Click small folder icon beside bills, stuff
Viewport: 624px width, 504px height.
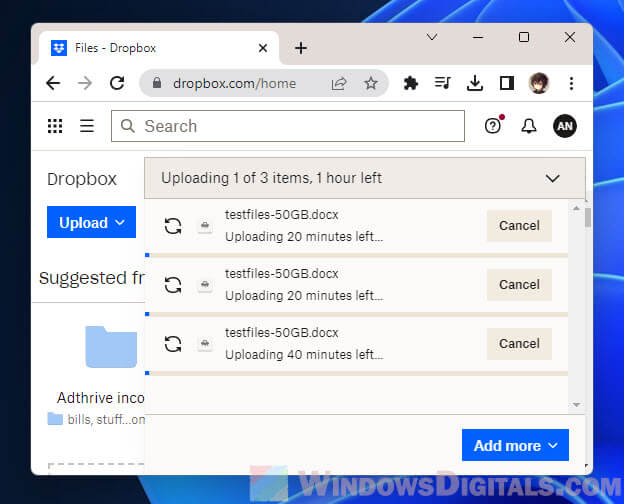55,419
